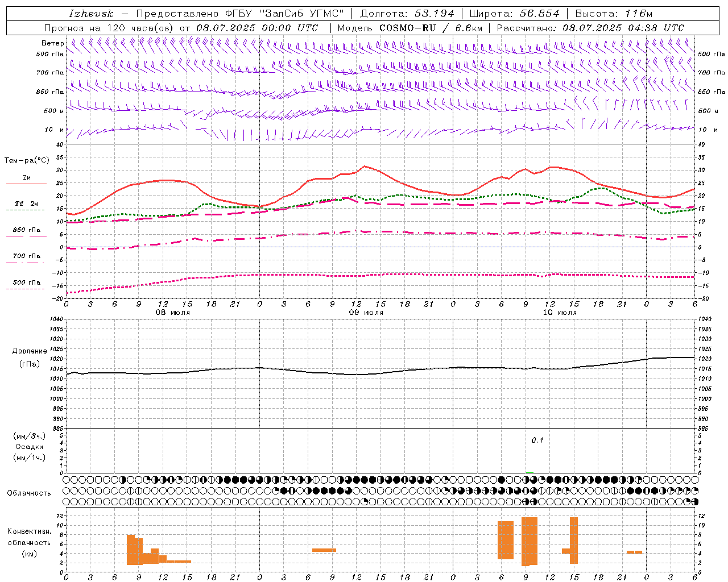Screen dimensions: 728x582
Task: Click the '09 июля' date label
Action: (x=366, y=313)
